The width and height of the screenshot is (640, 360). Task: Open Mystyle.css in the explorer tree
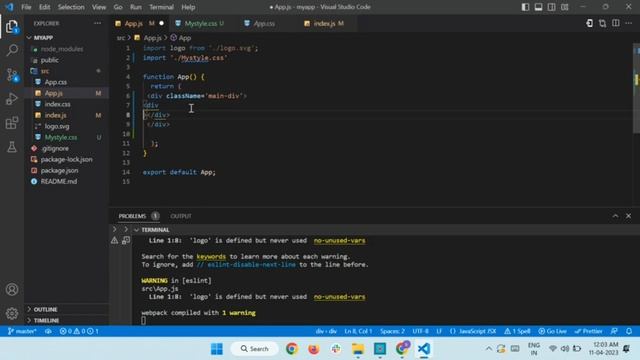click(x=60, y=137)
